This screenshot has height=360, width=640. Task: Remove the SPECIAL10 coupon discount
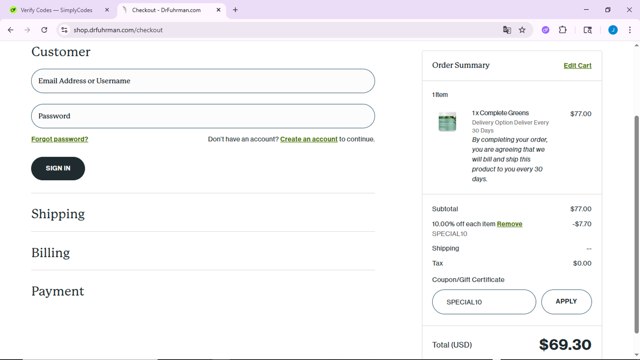[x=509, y=224]
